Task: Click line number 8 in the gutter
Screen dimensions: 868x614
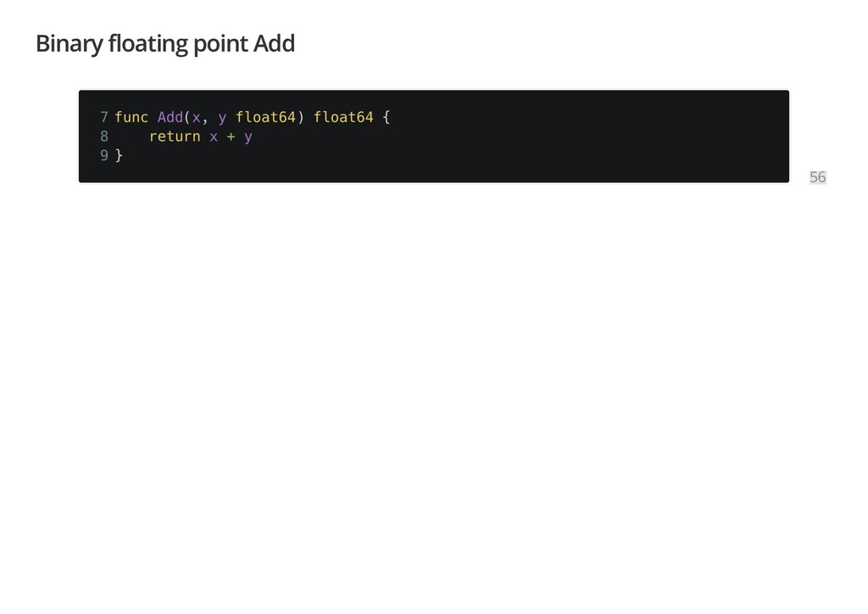Action: pyautogui.click(x=104, y=137)
